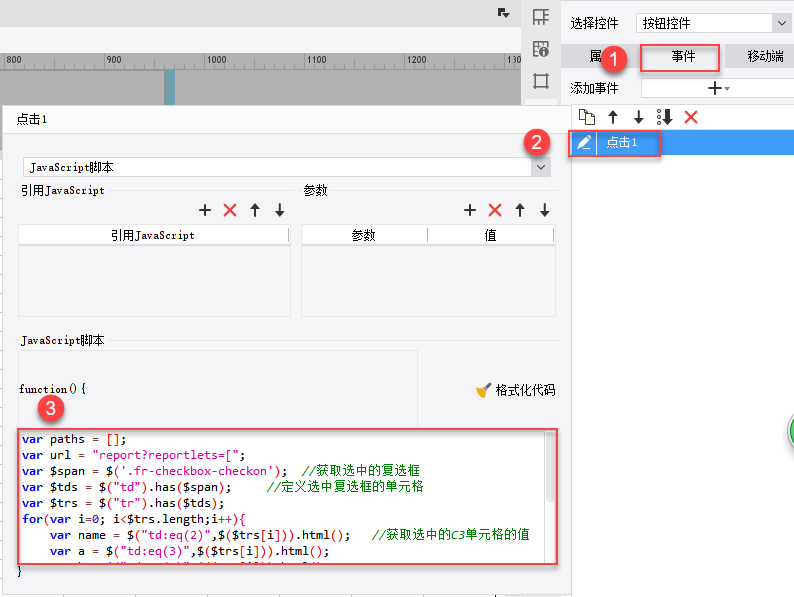Click the 值 column header
Screen dimensions: 794x597
[x=491, y=235]
